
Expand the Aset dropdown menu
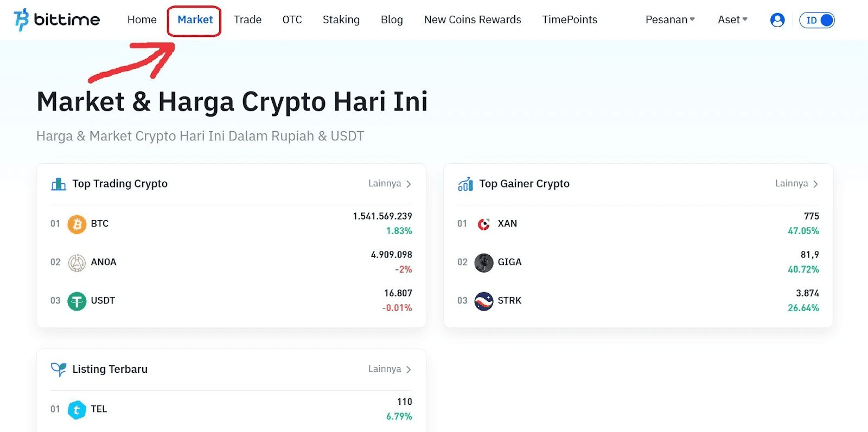click(732, 20)
